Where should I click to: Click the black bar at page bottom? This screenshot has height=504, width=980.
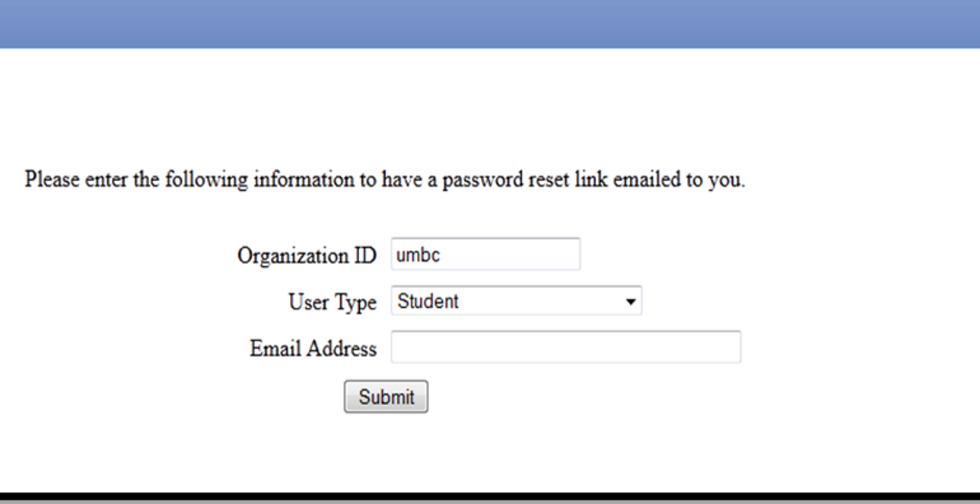(490, 498)
